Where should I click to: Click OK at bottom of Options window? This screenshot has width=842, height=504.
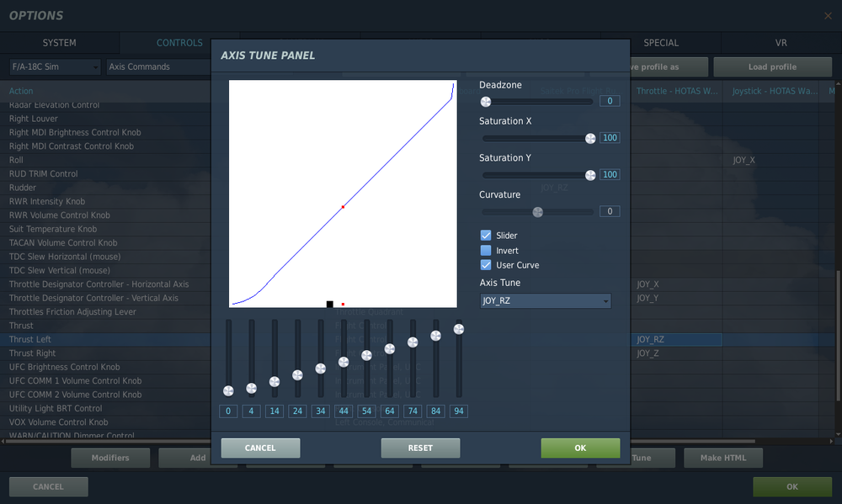click(792, 487)
